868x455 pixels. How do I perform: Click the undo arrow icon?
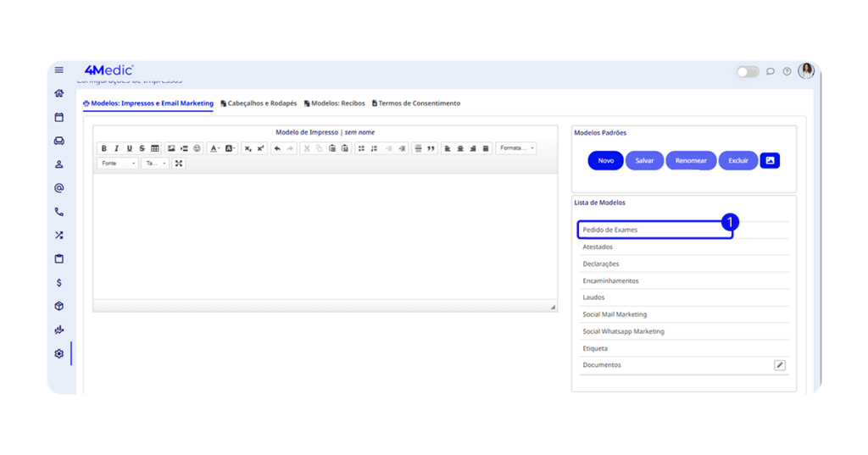tap(277, 148)
